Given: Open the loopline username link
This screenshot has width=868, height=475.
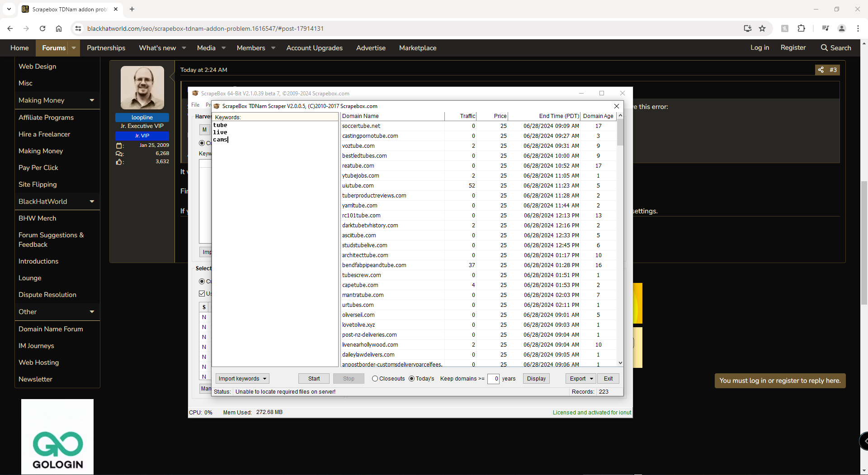Looking at the screenshot, I should pyautogui.click(x=142, y=118).
